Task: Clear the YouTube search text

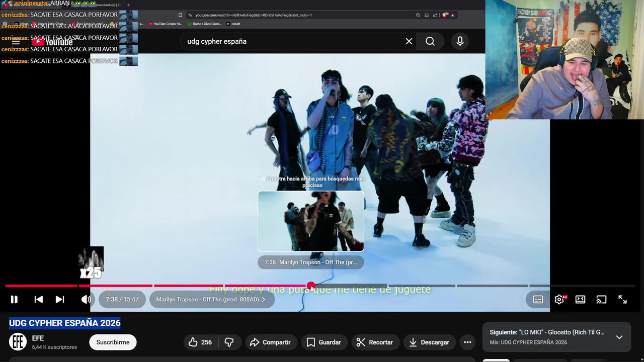Action: 409,41
